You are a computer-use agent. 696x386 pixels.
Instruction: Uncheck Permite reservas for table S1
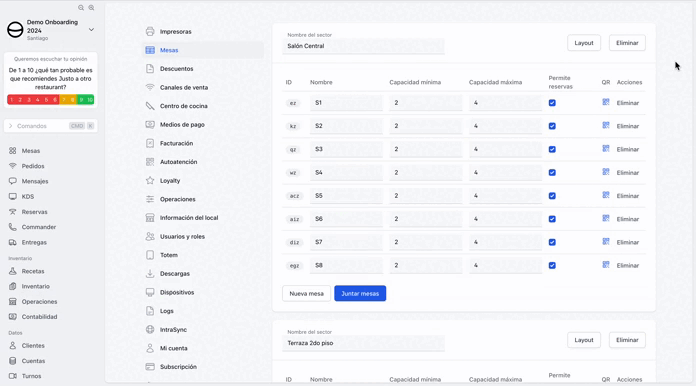552,103
